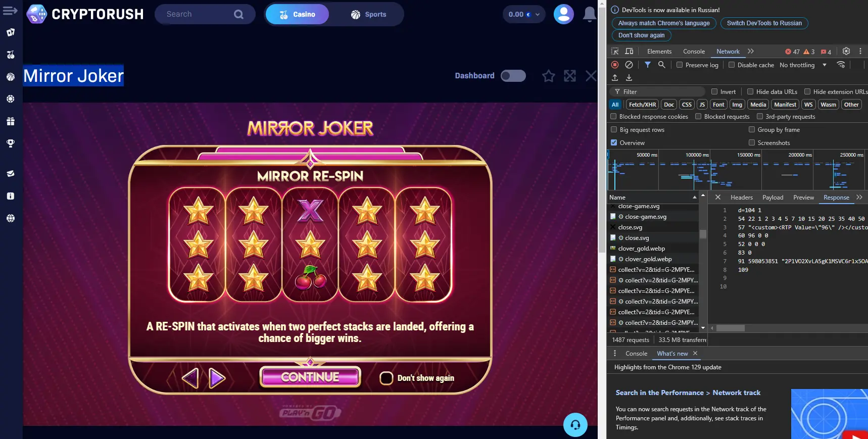Open the user profile avatar
The width and height of the screenshot is (868, 439).
click(563, 14)
